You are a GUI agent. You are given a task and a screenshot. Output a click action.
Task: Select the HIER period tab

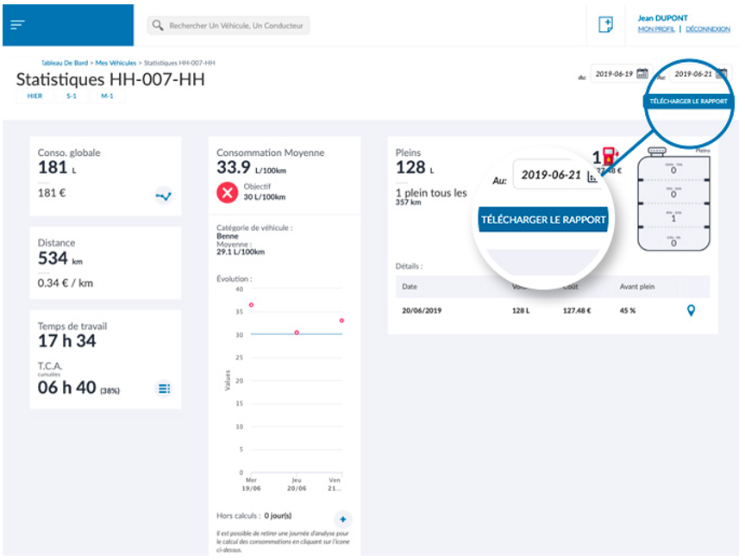coord(34,96)
